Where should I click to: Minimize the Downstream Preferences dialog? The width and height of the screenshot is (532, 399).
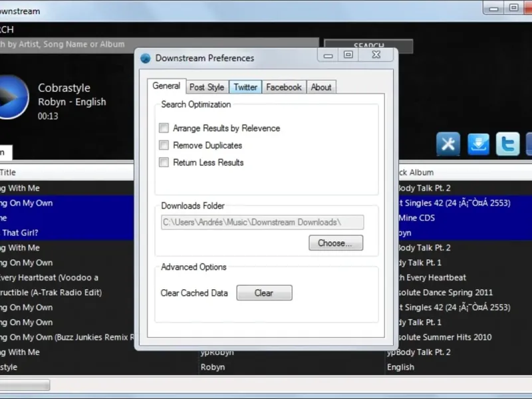click(328, 55)
